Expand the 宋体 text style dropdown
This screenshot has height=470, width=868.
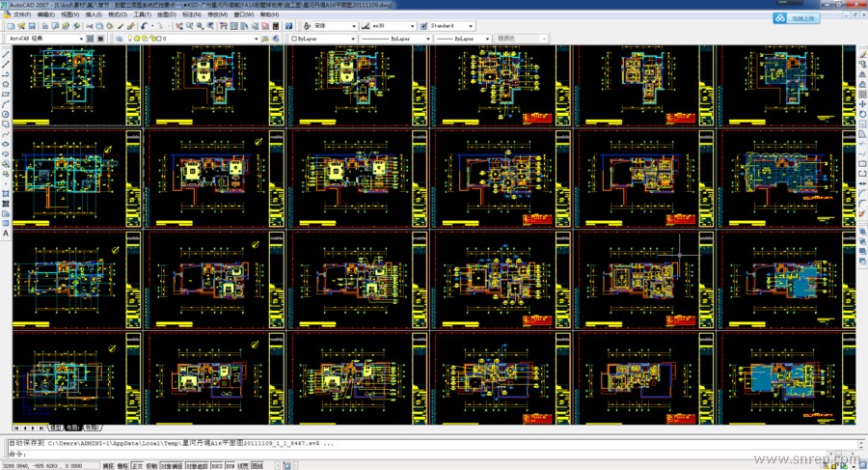(354, 26)
